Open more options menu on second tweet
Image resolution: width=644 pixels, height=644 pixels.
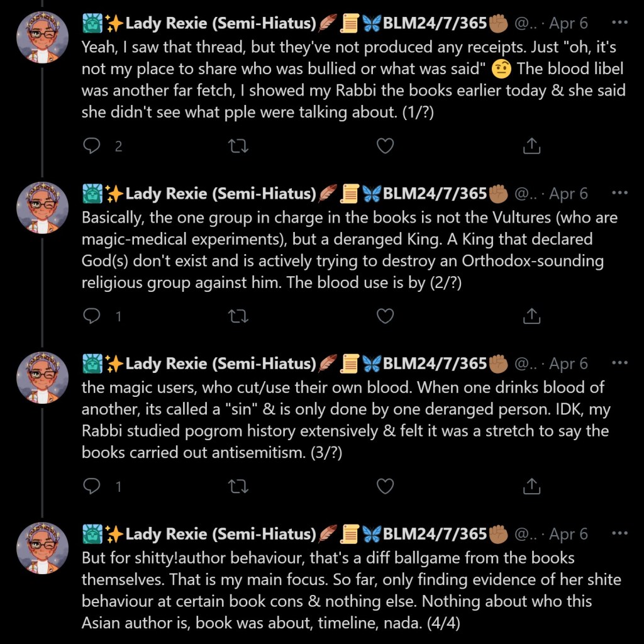(619, 193)
